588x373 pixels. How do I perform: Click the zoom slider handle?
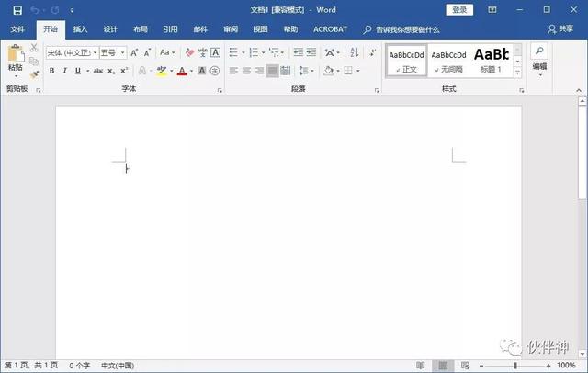click(515, 365)
